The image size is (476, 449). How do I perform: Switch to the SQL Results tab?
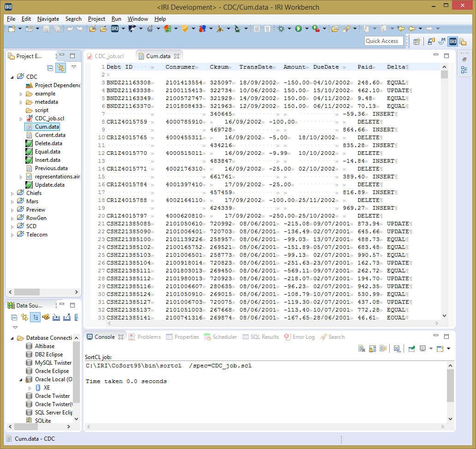[261, 337]
